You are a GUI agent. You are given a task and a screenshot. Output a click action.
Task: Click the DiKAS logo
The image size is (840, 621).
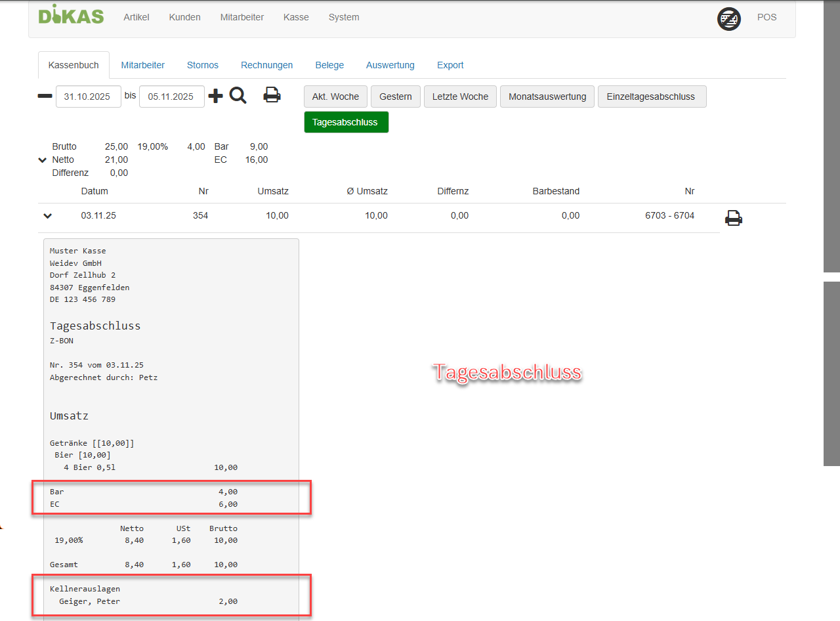[x=71, y=16]
